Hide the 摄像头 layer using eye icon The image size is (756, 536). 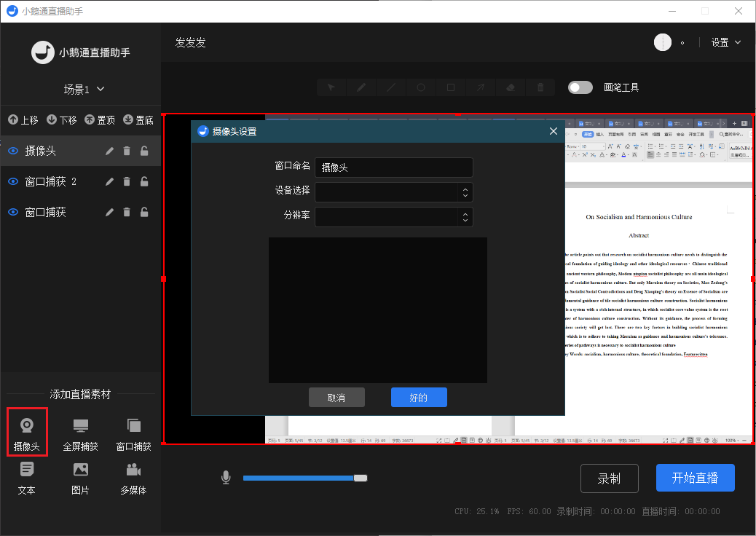click(x=13, y=151)
